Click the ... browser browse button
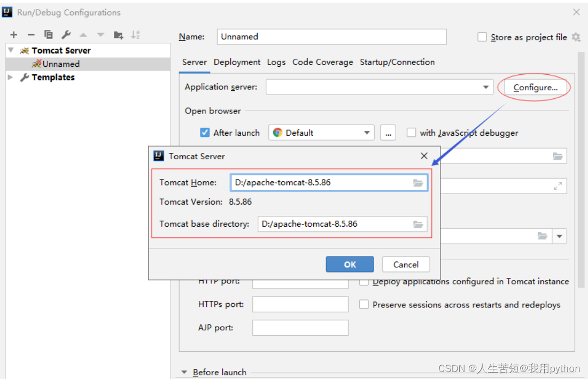 point(388,133)
